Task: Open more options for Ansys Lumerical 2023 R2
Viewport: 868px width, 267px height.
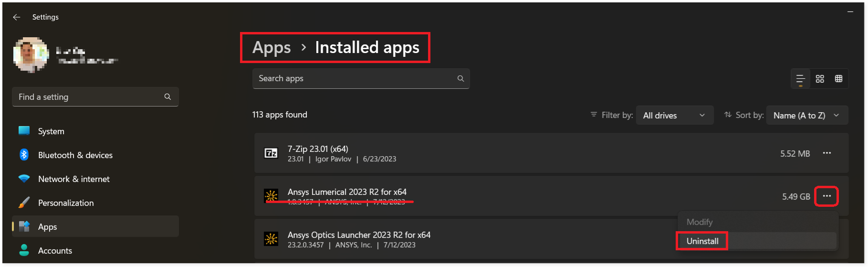Action: [x=827, y=196]
